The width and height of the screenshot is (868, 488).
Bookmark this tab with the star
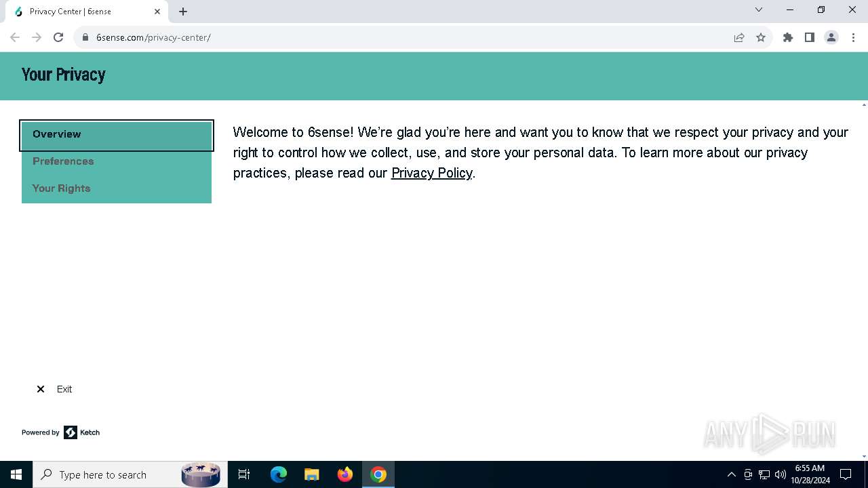[x=761, y=37]
